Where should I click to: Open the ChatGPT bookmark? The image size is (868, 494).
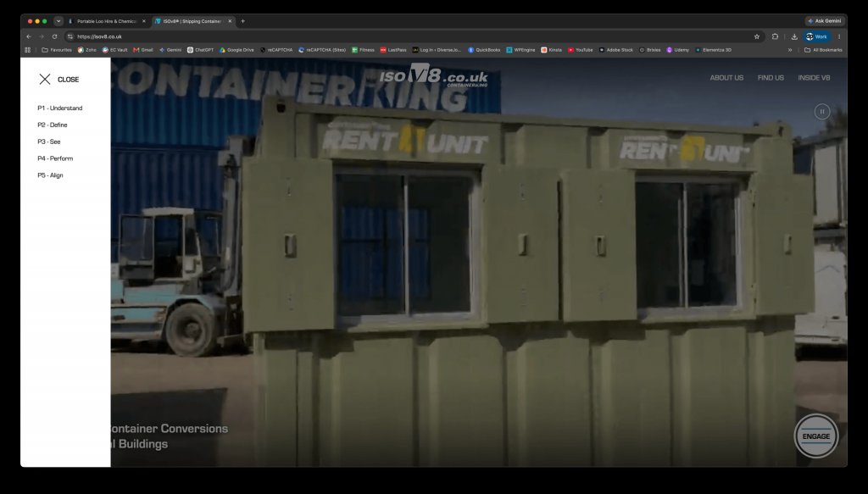(x=200, y=50)
